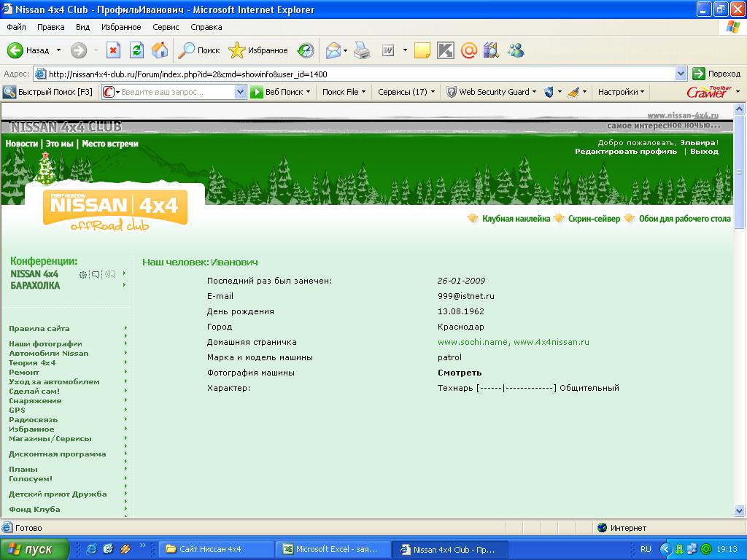Click the Mail envelope toolbar icon
Viewport: 747px width, 560px height.
[x=333, y=50]
